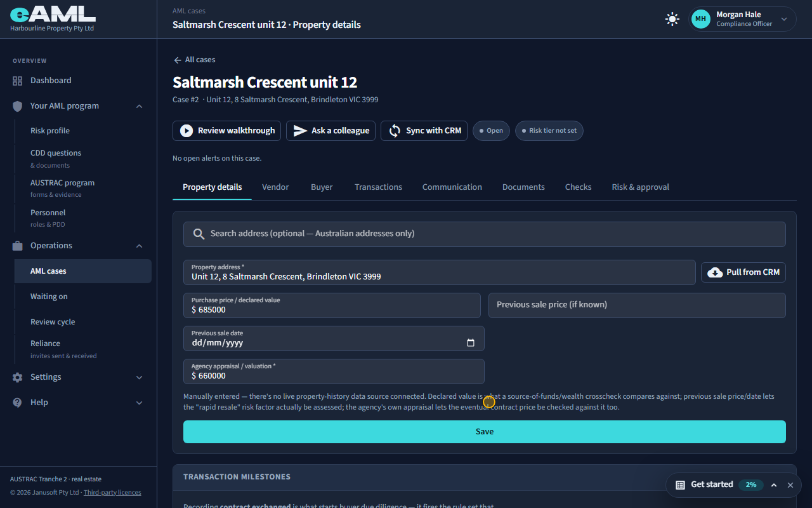Expand the Help menu chevron
Screen dimensions: 812x508
point(140,403)
